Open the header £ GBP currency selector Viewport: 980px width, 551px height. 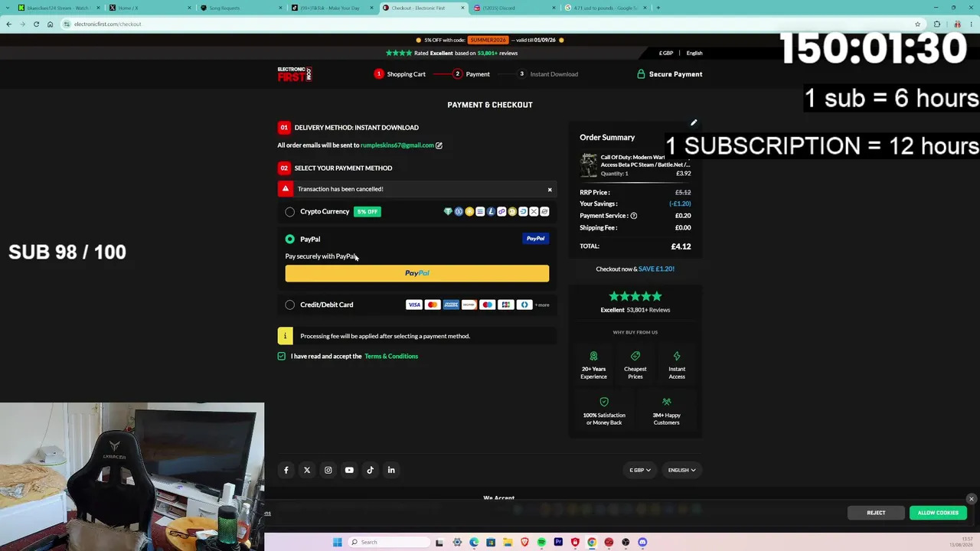666,54
